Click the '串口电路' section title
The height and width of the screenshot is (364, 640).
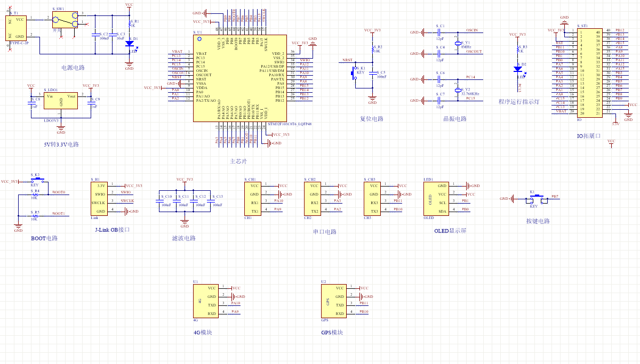coord(325,232)
